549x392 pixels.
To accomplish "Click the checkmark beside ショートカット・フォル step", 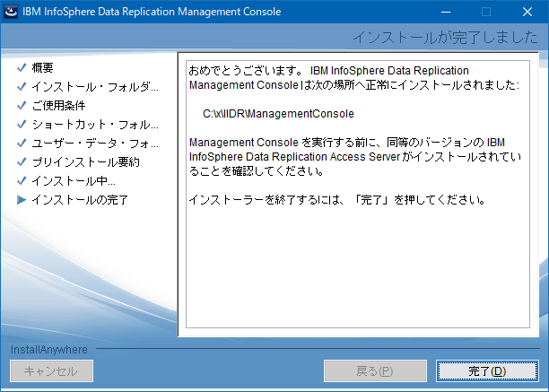I will [x=22, y=125].
